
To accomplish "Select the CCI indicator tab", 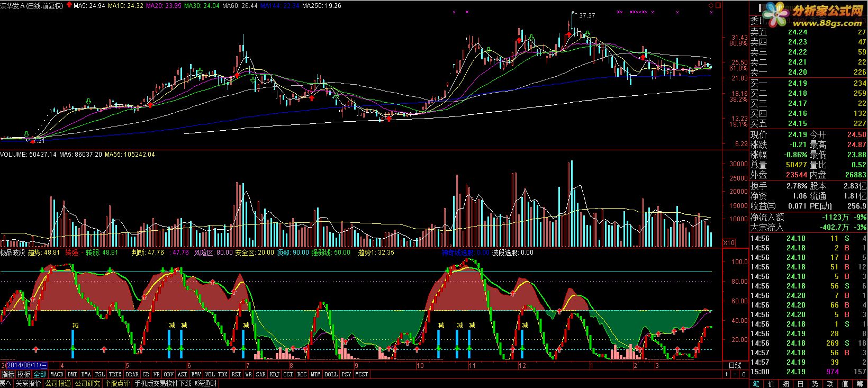I will pyautogui.click(x=288, y=374).
